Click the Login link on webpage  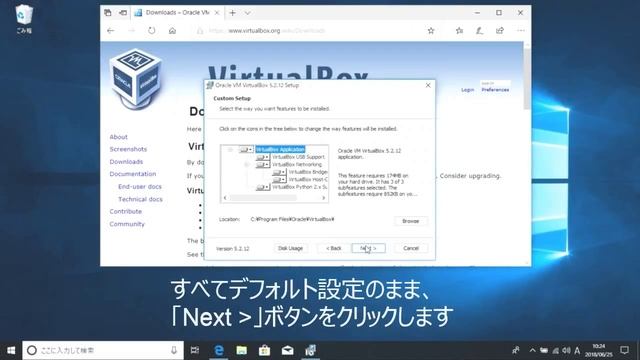(467, 90)
